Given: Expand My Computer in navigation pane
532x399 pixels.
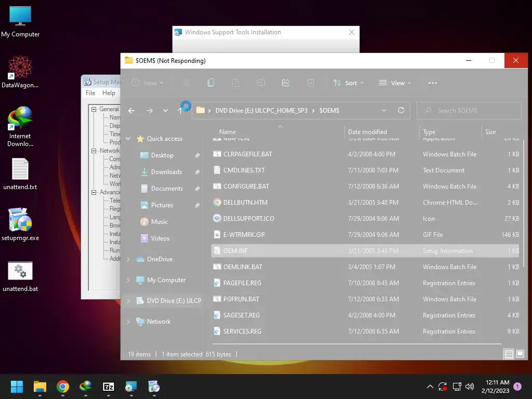Looking at the screenshot, I should tap(128, 280).
